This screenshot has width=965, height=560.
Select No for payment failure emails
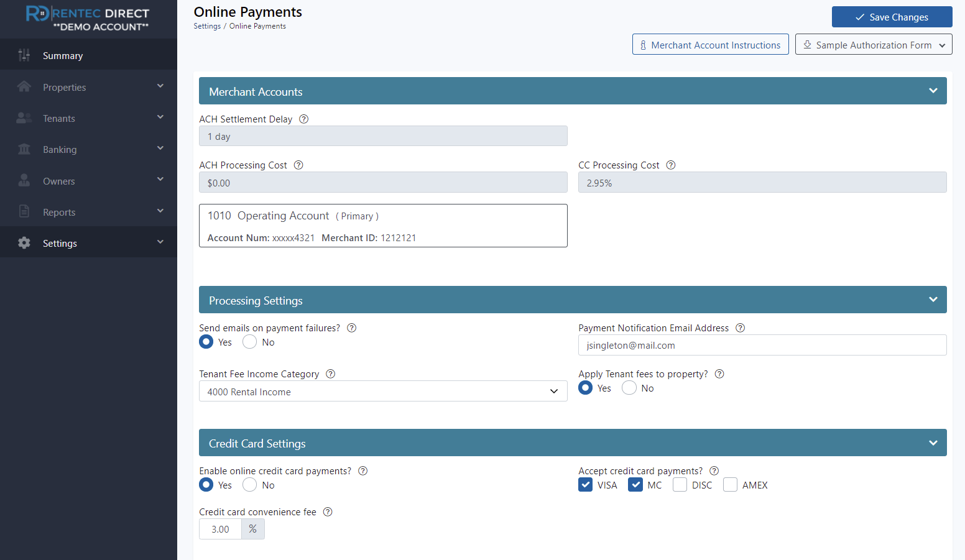click(249, 341)
